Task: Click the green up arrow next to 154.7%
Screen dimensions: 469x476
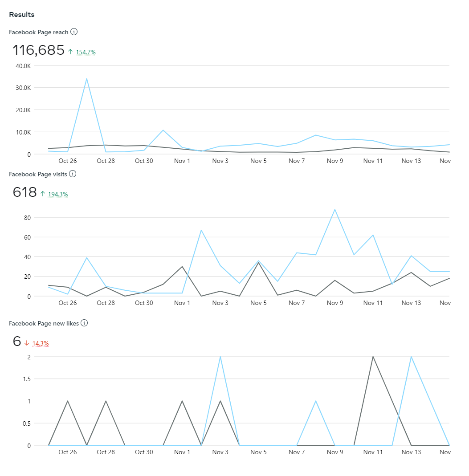Action: point(70,52)
